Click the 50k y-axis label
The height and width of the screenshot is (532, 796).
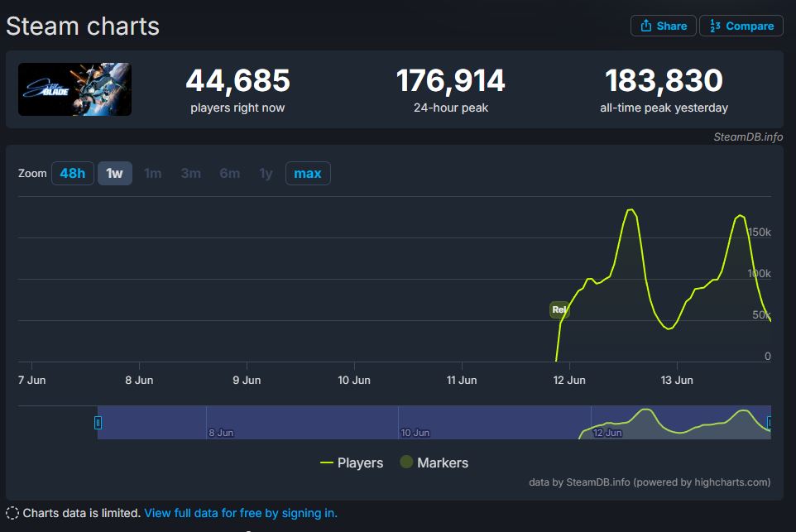pyautogui.click(x=761, y=314)
